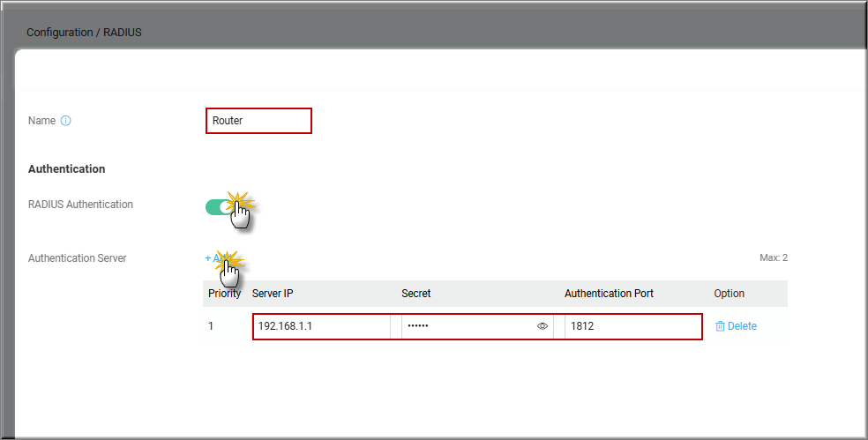The image size is (868, 440).
Task: Add a new authentication server
Action: [x=217, y=258]
